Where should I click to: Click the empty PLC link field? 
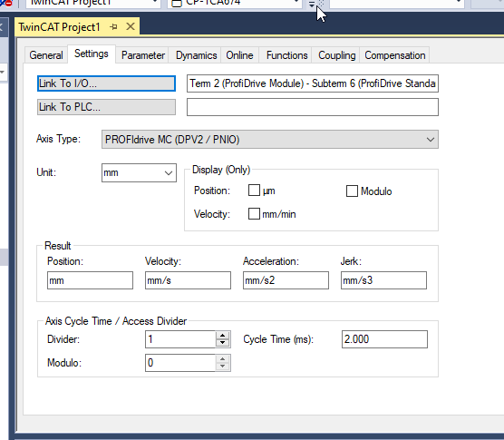pos(313,107)
